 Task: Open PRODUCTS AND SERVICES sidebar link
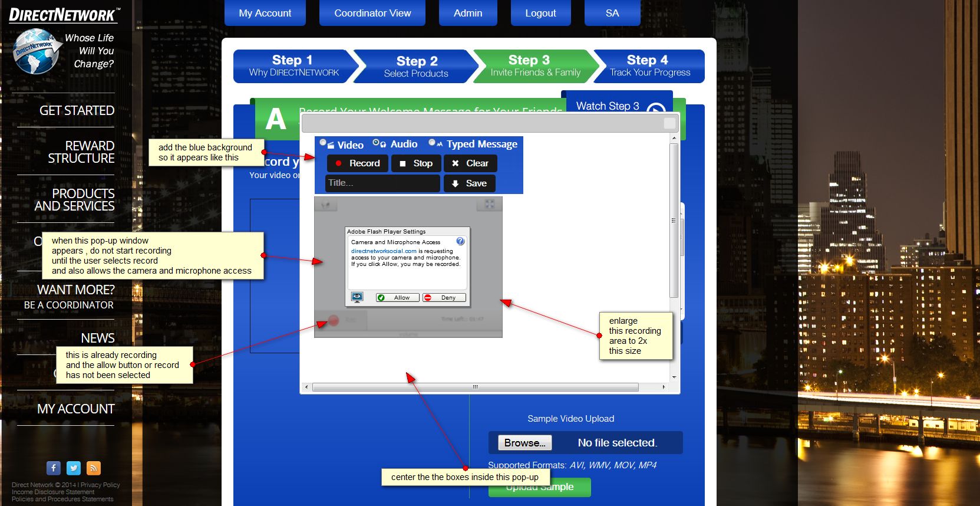coord(74,200)
